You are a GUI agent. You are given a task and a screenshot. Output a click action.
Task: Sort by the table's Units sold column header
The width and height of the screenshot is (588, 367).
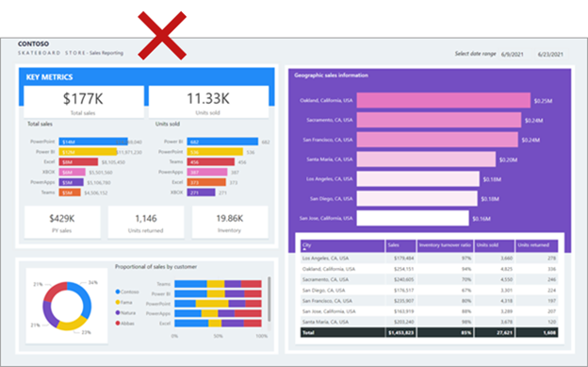click(494, 245)
